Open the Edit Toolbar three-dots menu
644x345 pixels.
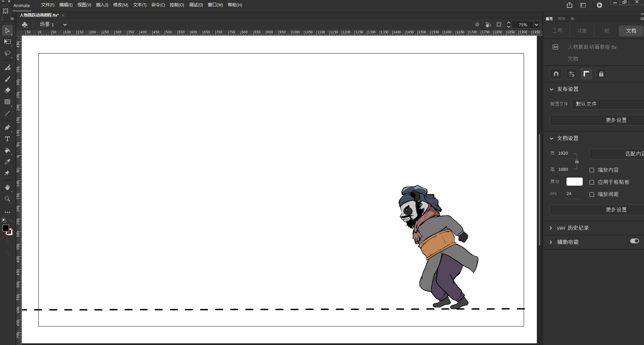coord(7,212)
